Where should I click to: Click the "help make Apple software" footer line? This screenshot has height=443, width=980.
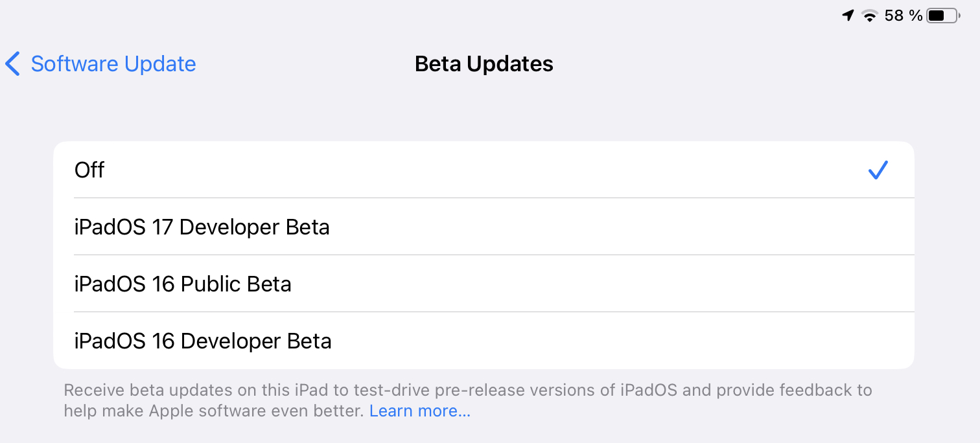214,411
